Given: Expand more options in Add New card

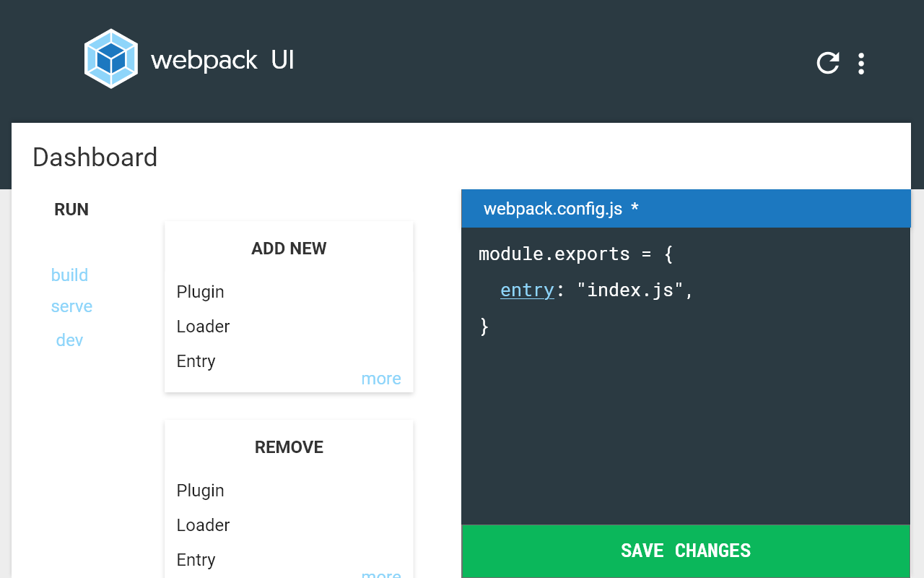Looking at the screenshot, I should click(x=381, y=379).
